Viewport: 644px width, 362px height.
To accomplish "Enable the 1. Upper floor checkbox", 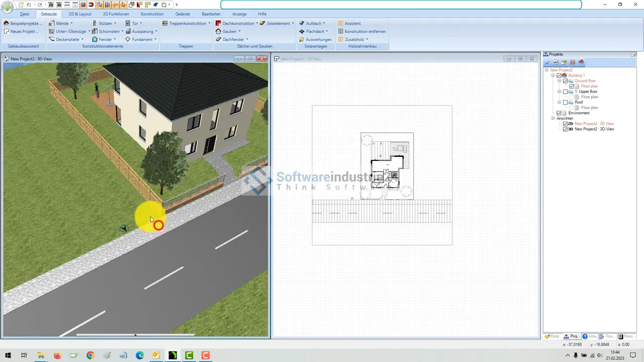I will [565, 92].
